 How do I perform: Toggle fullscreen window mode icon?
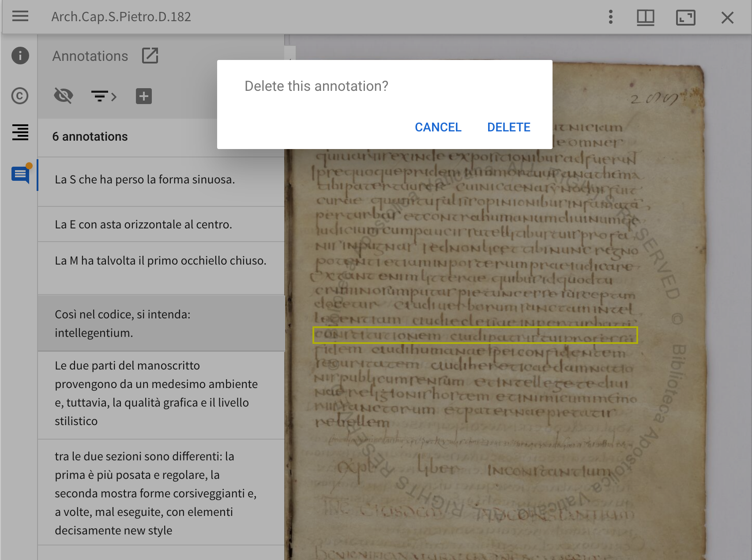click(686, 18)
